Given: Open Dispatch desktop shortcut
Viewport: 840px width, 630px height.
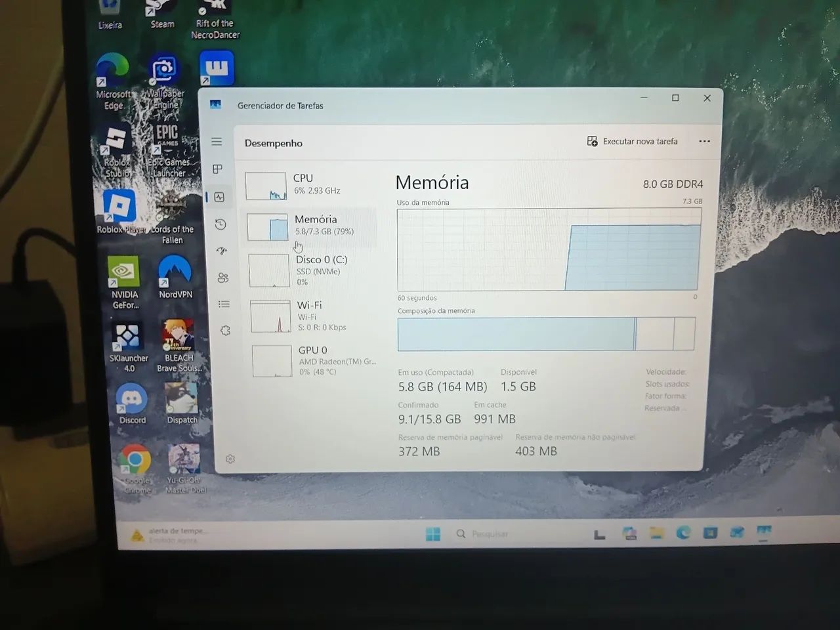Looking at the screenshot, I should (x=182, y=403).
